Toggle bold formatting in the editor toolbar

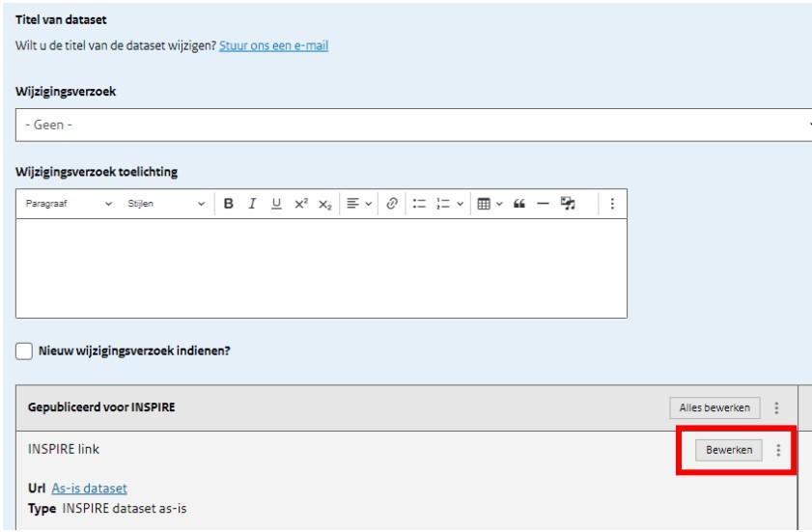coord(229,204)
